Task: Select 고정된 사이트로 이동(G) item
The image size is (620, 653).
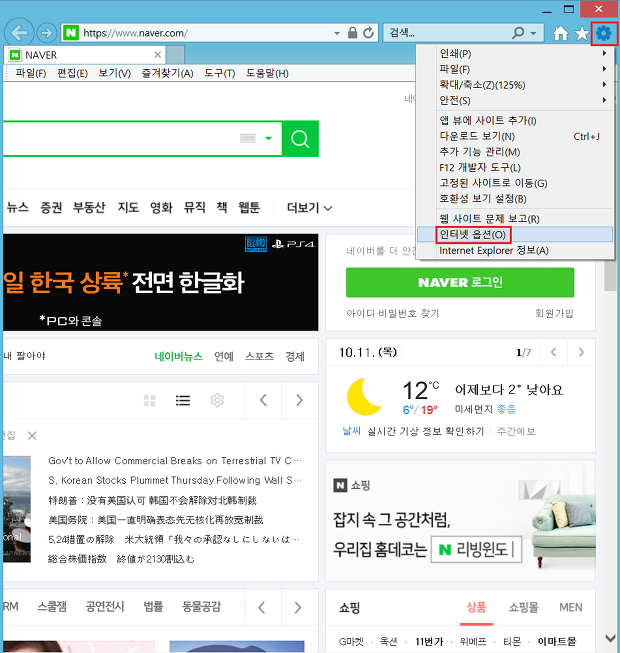Action: 515,183
